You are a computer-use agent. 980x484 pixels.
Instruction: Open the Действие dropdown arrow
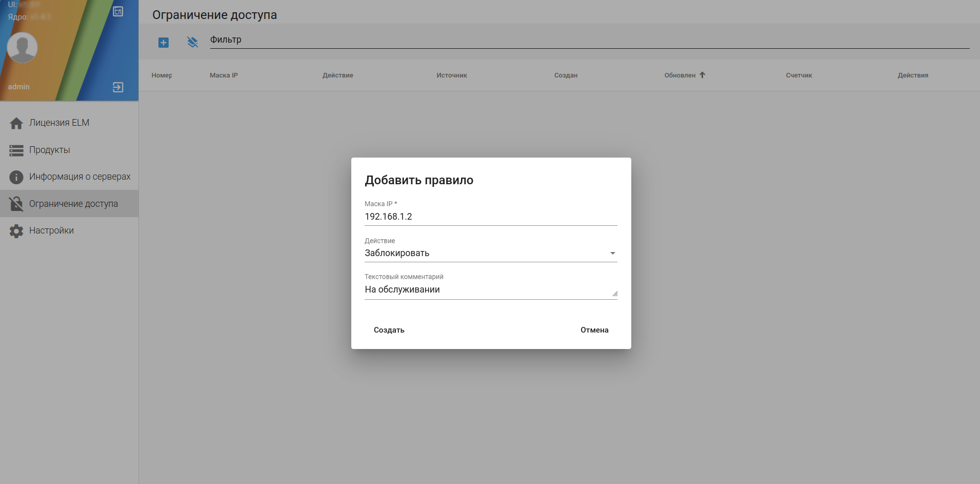pos(612,253)
